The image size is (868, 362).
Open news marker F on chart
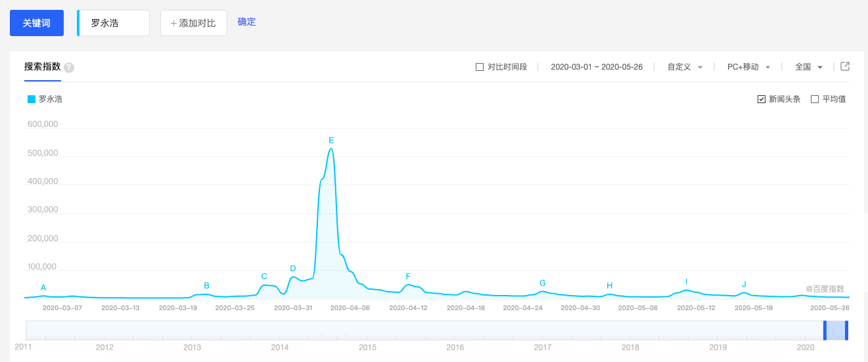(408, 277)
